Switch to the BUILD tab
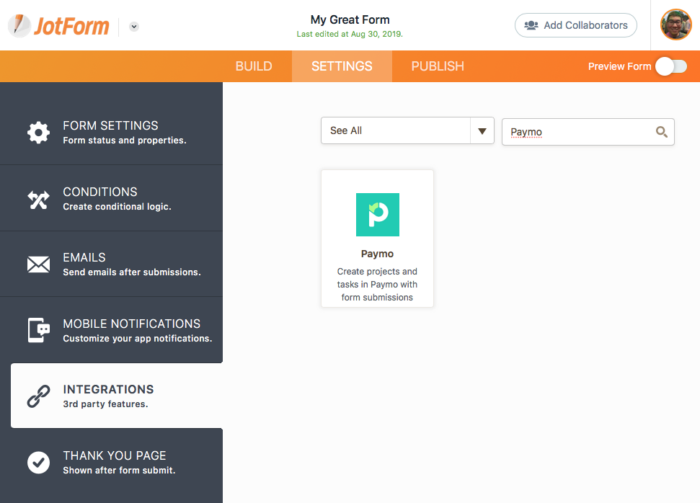The image size is (700, 503). pyautogui.click(x=254, y=66)
